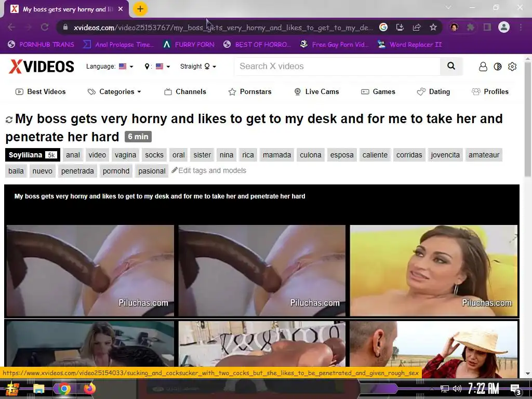Open the Straight orientation dropdown
The image size is (532, 399).
point(198,66)
